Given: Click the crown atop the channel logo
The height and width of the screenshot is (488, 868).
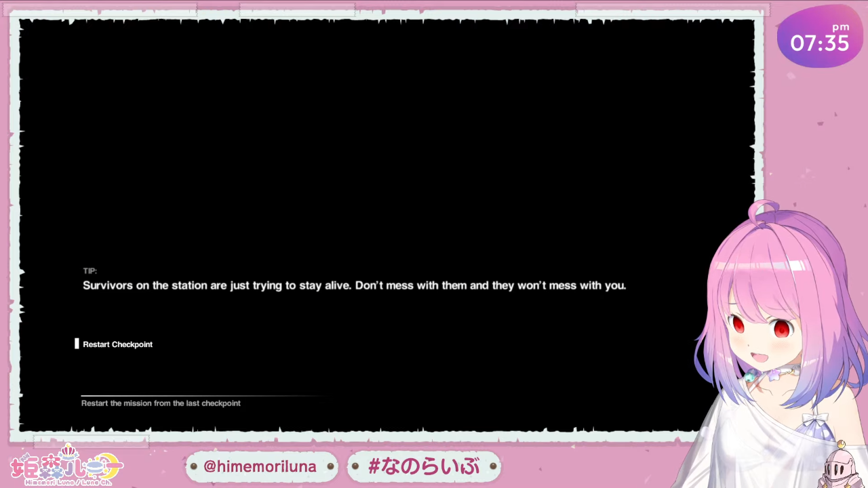Looking at the screenshot, I should pos(68,451).
